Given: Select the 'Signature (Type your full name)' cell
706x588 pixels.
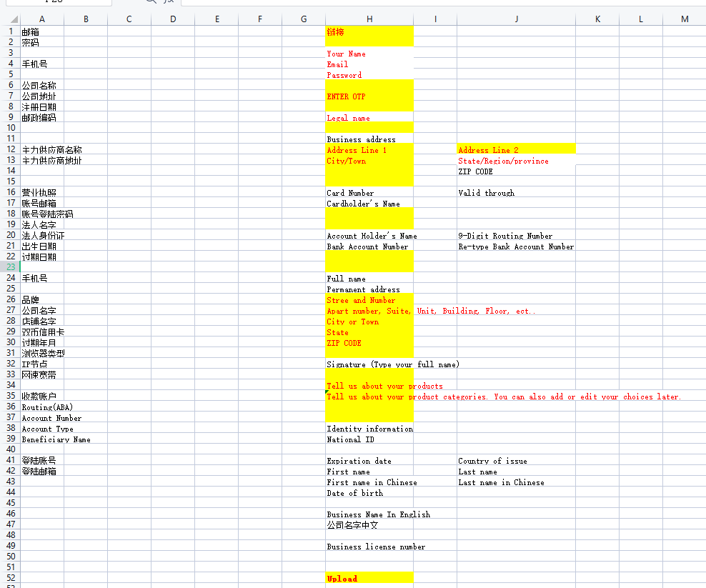Looking at the screenshot, I should point(369,364).
